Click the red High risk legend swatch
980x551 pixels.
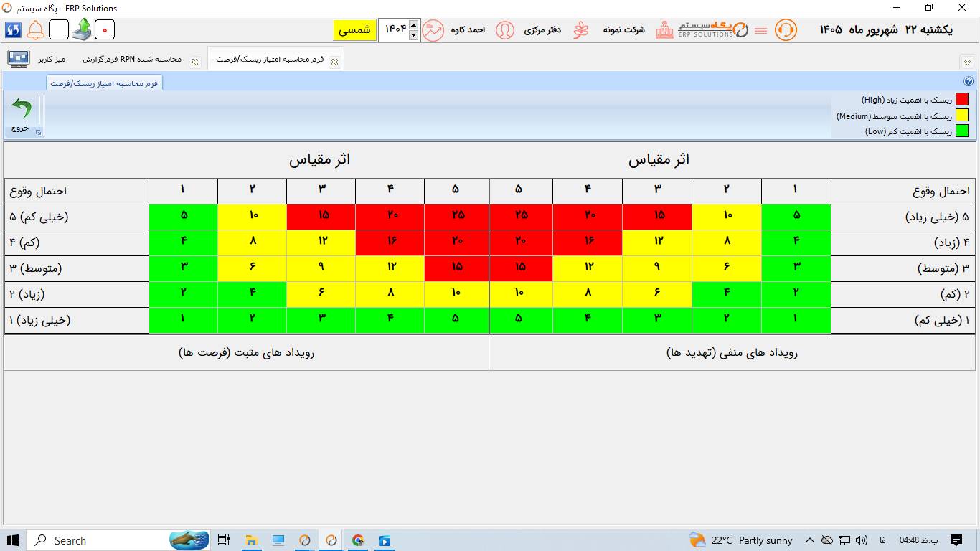coord(962,99)
